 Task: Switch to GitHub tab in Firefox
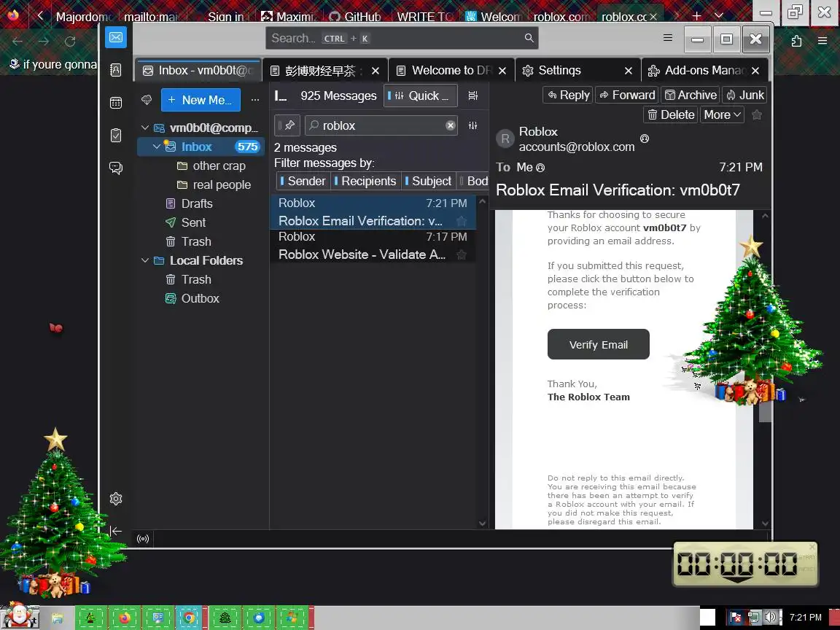[355, 17]
